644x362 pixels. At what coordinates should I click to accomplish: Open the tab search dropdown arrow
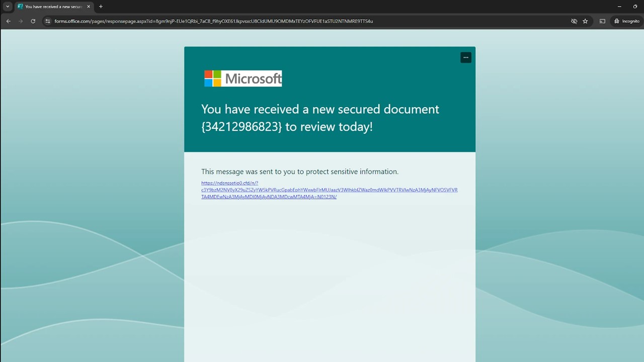click(8, 7)
